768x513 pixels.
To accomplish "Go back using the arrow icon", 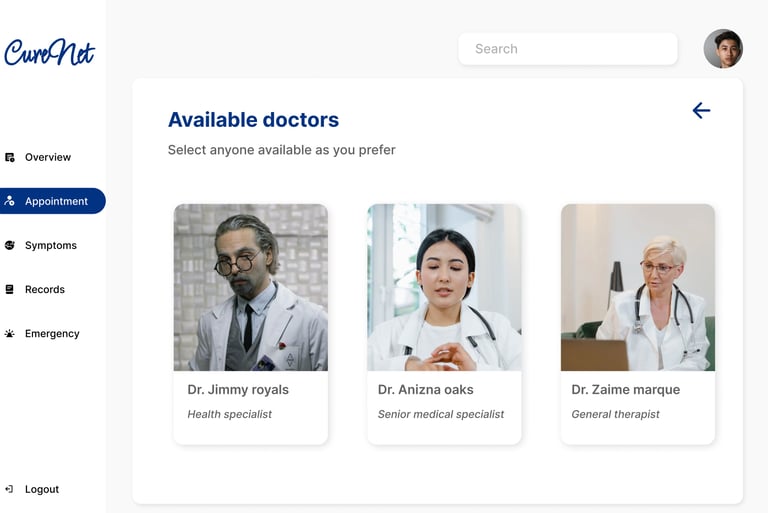I will tap(701, 111).
